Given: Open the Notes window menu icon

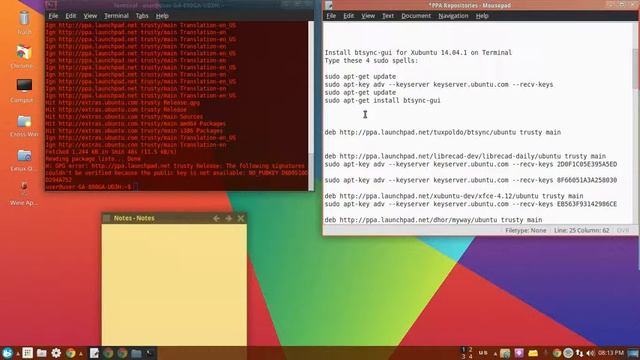Looking at the screenshot, I should point(107,218).
